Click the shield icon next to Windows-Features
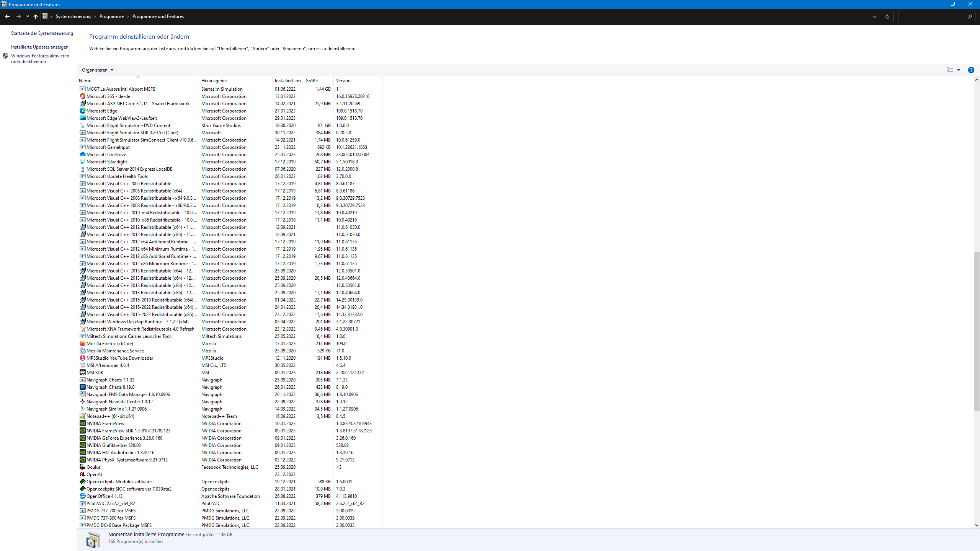The height and width of the screenshot is (551, 980). pyautogui.click(x=5, y=56)
